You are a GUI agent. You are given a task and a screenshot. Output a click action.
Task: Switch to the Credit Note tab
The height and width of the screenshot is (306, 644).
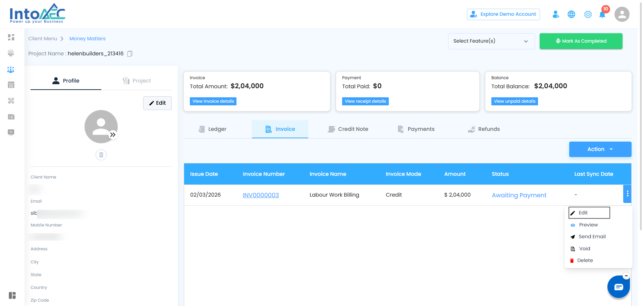[348, 129]
